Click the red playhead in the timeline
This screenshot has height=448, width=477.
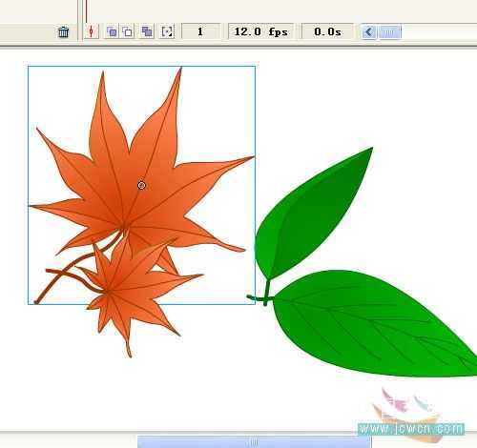(x=86, y=11)
